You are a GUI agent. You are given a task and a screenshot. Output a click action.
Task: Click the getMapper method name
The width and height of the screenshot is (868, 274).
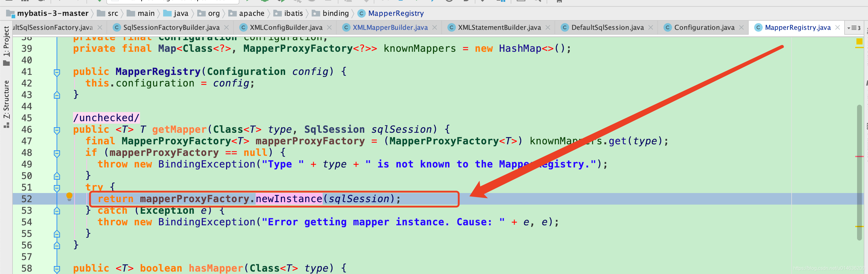coord(179,129)
